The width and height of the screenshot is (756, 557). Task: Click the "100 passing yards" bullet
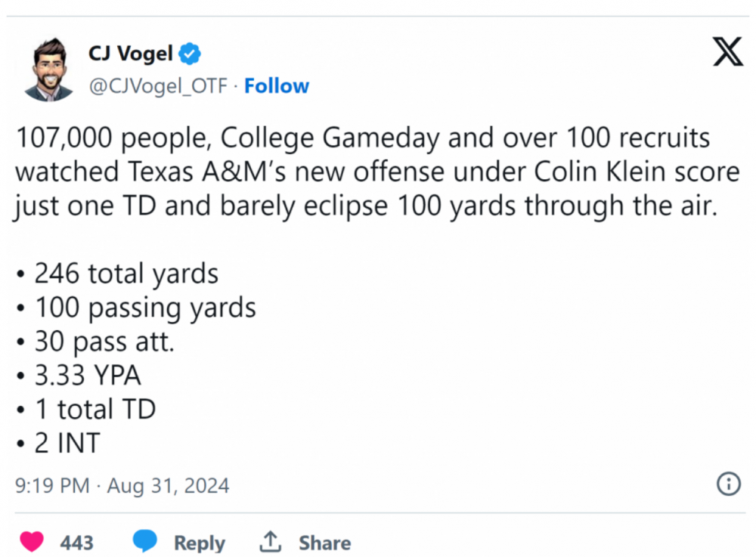(x=144, y=308)
